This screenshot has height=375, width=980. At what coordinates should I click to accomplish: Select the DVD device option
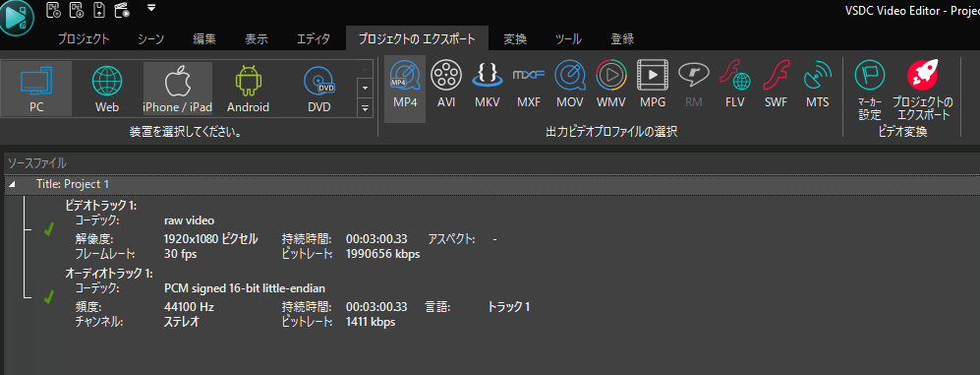(318, 89)
